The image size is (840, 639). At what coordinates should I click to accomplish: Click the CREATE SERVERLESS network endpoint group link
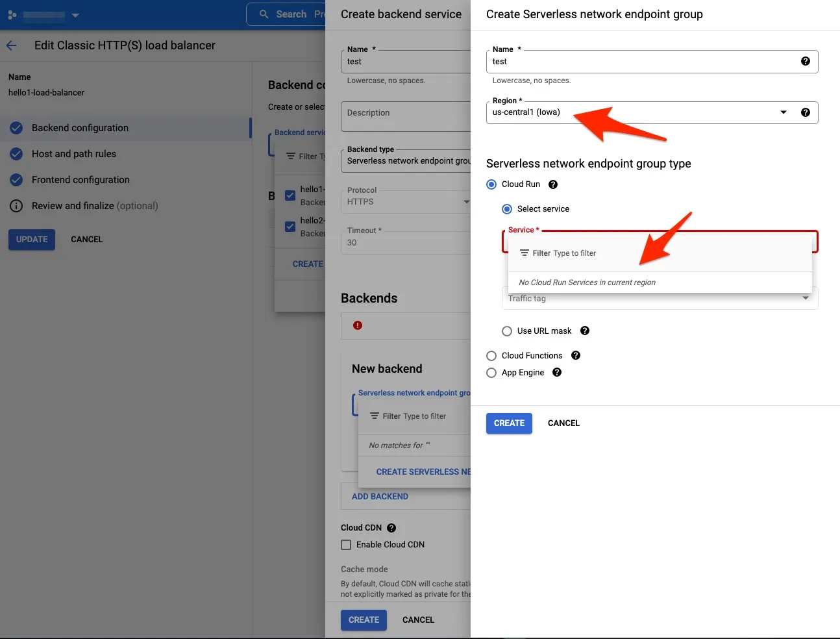(423, 472)
